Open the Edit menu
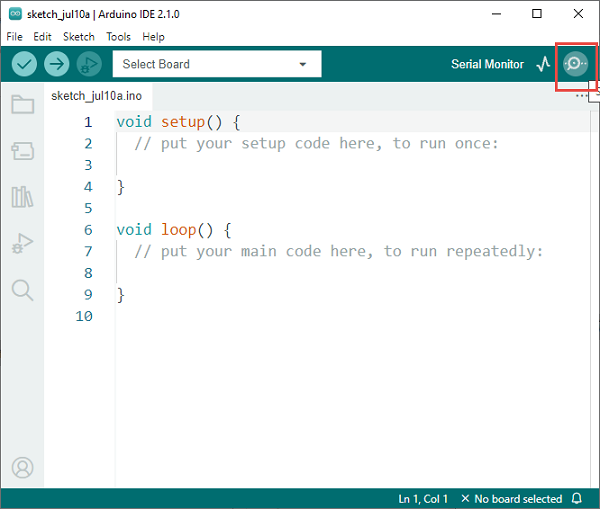Screen dimensions: 600x509 [x=42, y=37]
